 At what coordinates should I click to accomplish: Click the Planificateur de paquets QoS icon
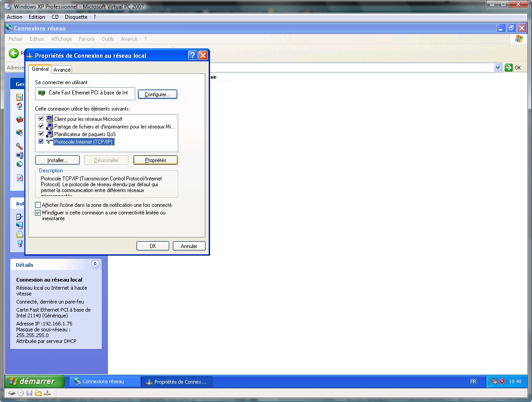pos(50,134)
